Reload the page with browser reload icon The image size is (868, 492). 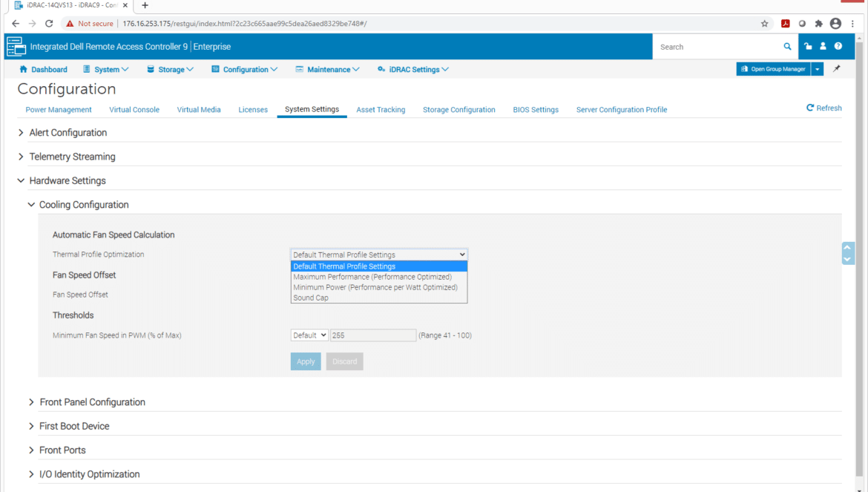pos(49,24)
